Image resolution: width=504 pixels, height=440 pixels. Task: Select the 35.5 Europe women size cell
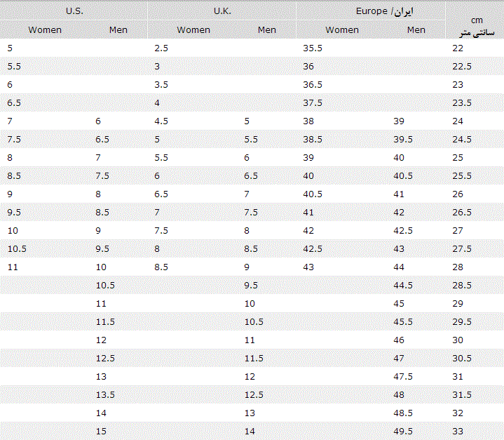click(313, 48)
